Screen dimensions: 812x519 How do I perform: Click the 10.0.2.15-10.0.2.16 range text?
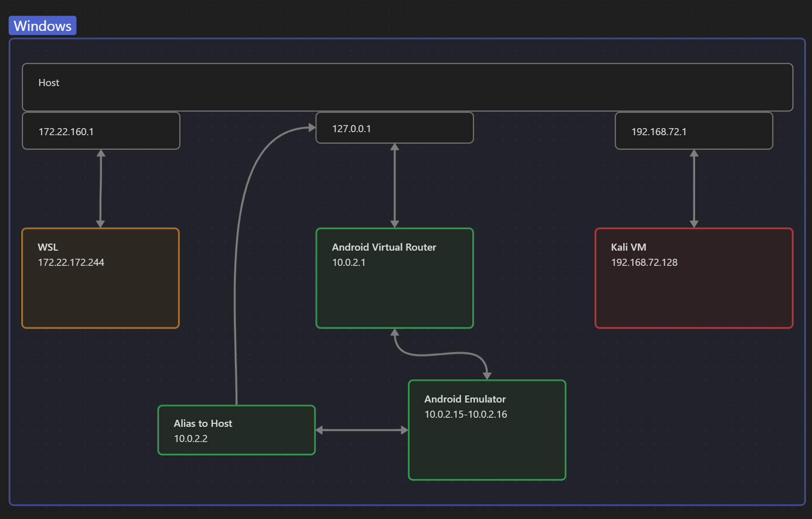pyautogui.click(x=465, y=414)
